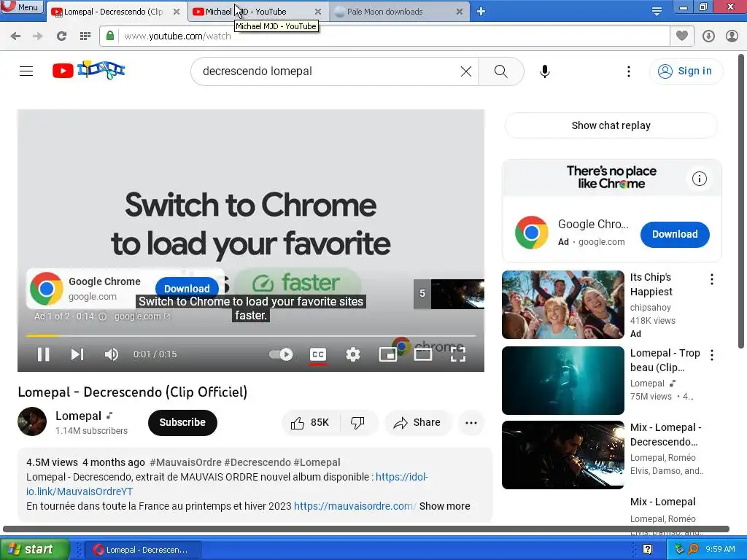Like the video showing 85K
This screenshot has height=560, width=747.
(310, 422)
